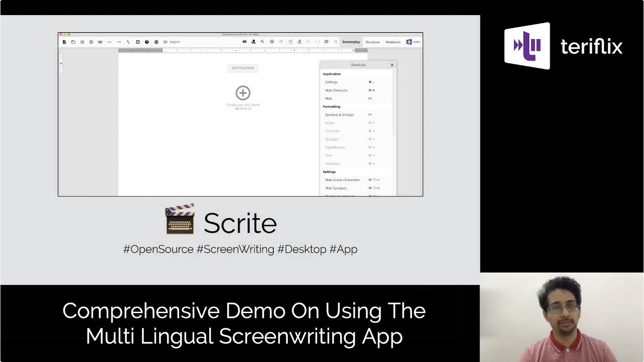Redo with the forward arrow icon
Viewport: 644px width, 362px height.
coord(119,42)
